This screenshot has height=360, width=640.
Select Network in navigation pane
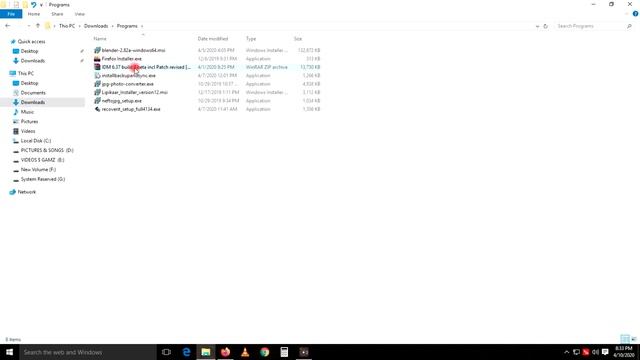[x=27, y=192]
